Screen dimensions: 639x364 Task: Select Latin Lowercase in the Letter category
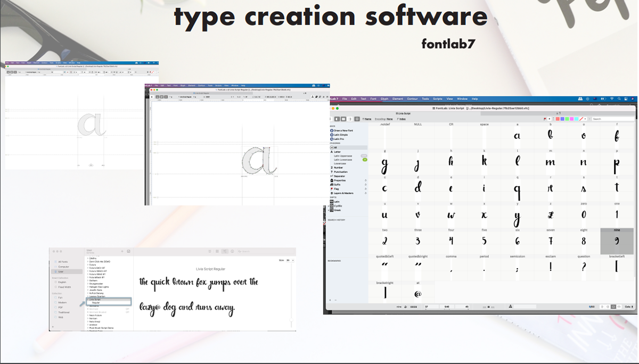343,160
